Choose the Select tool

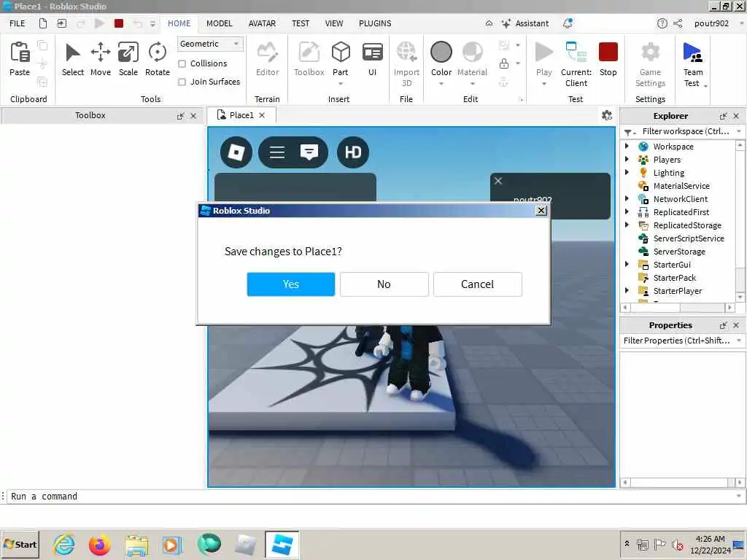[72, 58]
